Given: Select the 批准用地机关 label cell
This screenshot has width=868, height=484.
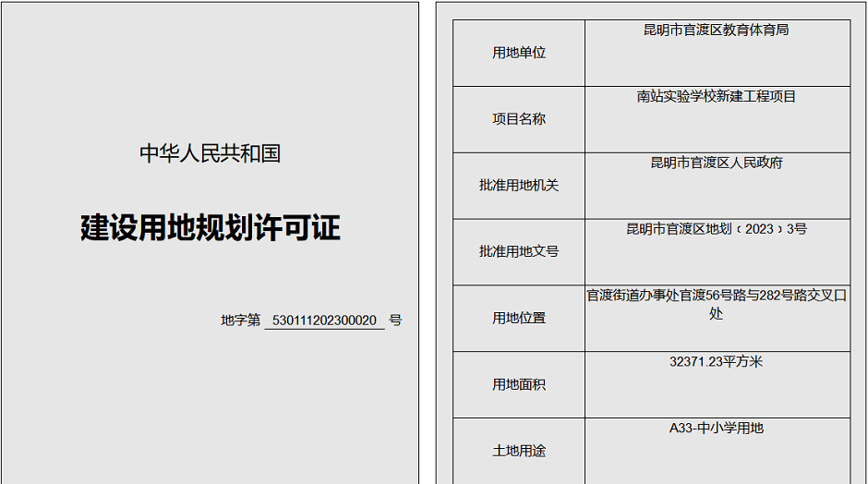Looking at the screenshot, I should (518, 185).
